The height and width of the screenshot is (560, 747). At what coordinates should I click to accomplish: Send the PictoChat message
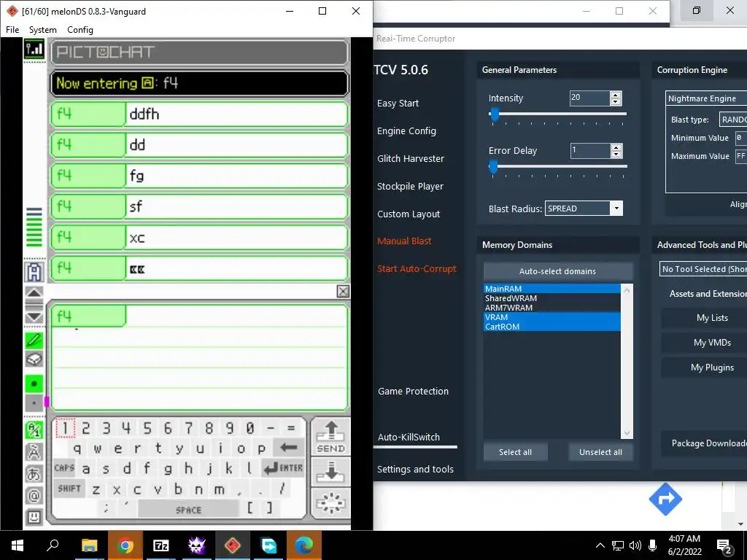(330, 437)
